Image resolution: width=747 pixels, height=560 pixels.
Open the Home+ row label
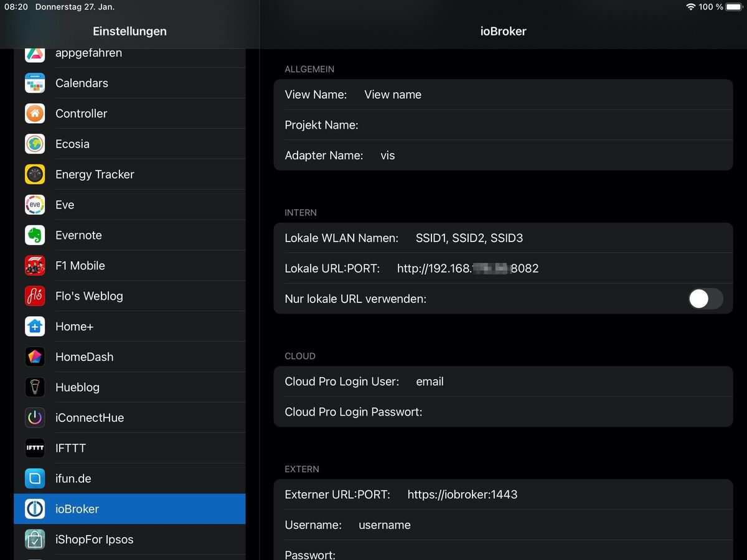74,326
